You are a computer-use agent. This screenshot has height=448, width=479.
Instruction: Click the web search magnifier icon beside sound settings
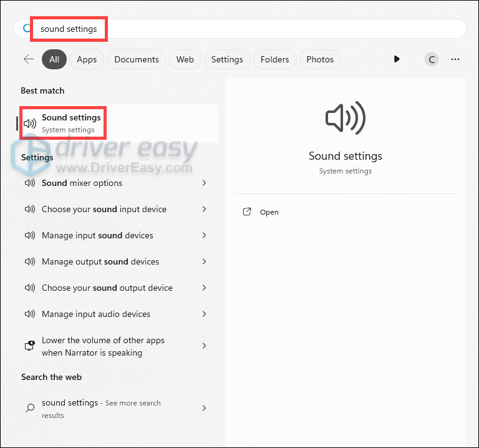tap(30, 408)
